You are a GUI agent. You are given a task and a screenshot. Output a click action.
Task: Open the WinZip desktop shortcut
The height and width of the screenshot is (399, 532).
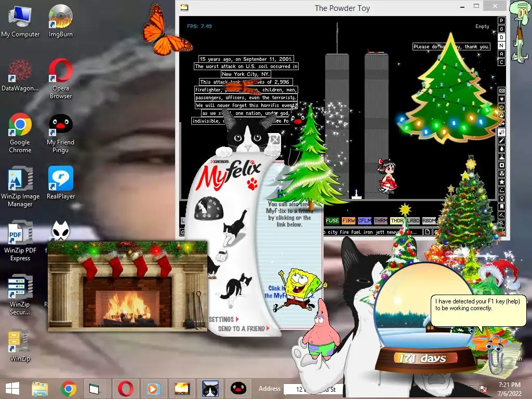[20, 345]
